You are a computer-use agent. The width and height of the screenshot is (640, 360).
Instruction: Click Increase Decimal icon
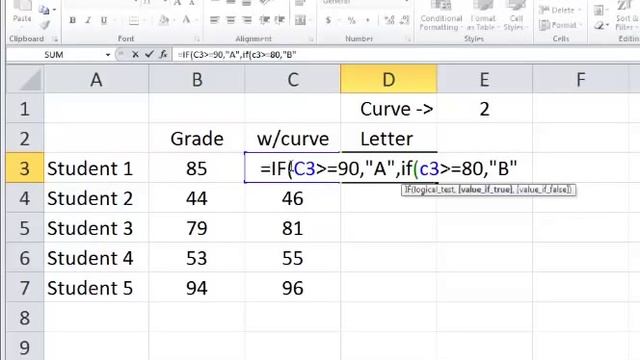389,20
